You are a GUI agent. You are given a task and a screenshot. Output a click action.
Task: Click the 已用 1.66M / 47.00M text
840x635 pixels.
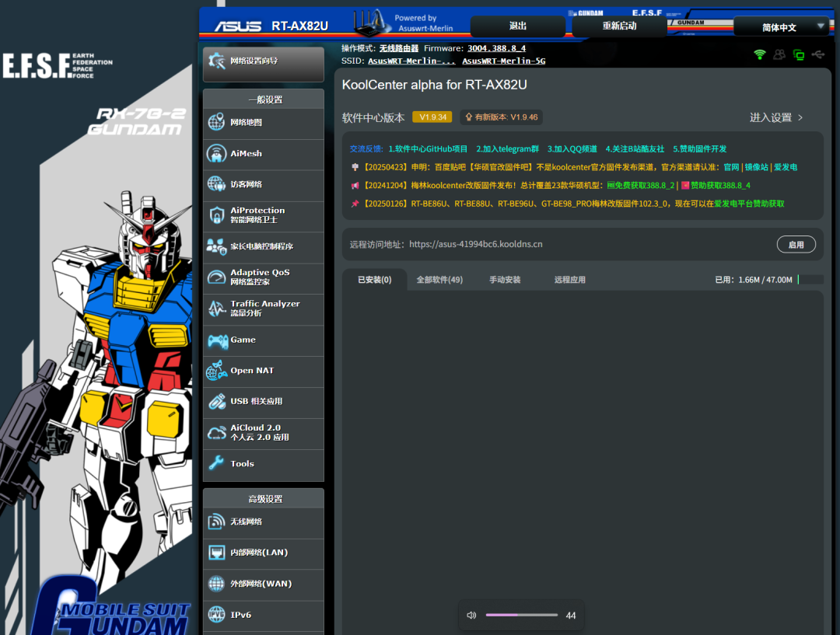(753, 280)
